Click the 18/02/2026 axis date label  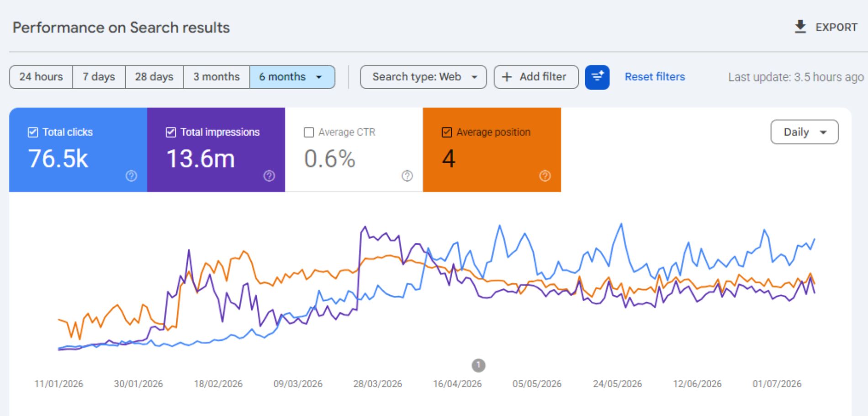(218, 384)
